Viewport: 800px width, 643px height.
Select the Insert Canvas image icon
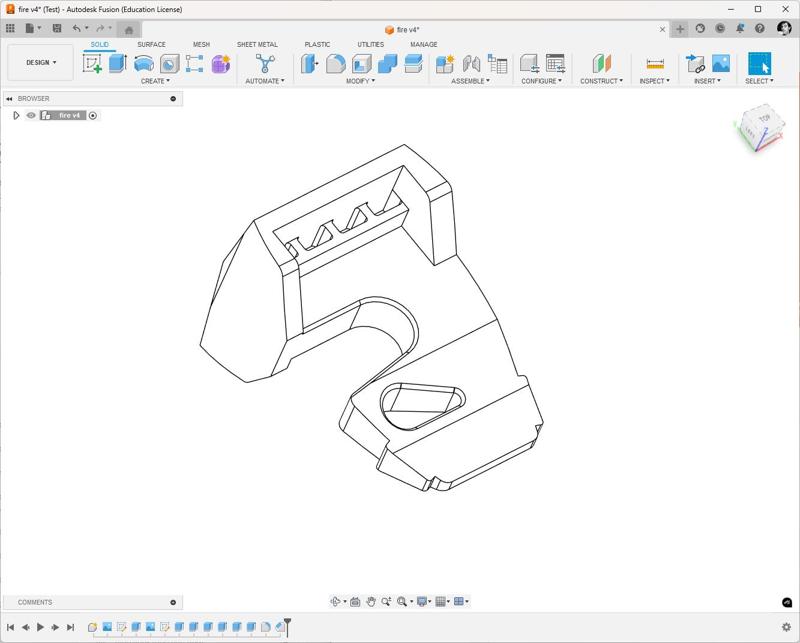point(721,64)
